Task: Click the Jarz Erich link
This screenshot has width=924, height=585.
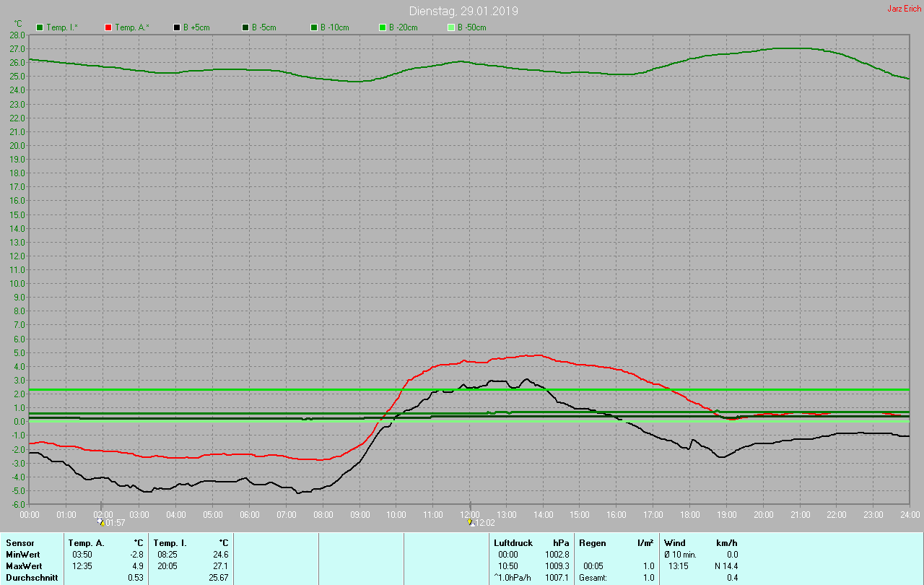Action: (x=904, y=9)
